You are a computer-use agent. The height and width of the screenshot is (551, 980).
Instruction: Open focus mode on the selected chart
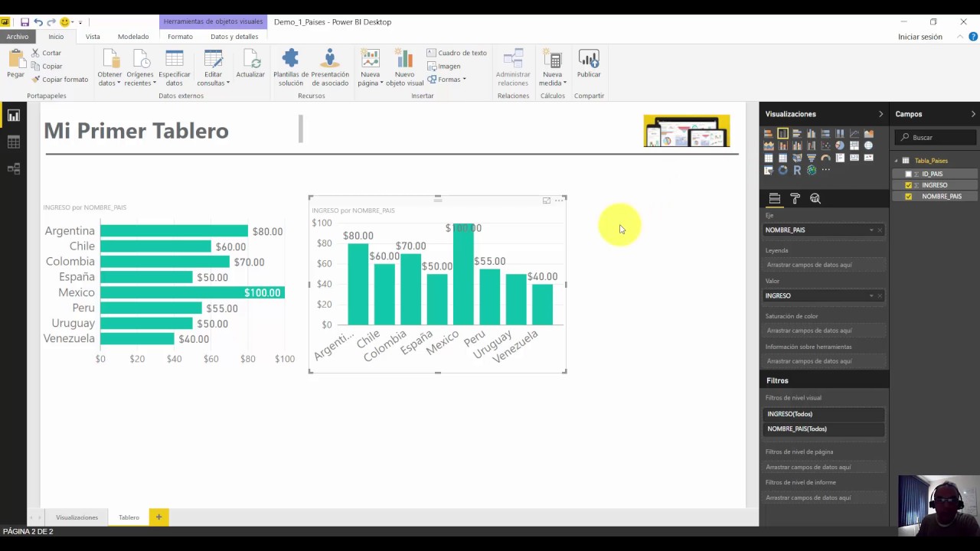[x=547, y=201]
